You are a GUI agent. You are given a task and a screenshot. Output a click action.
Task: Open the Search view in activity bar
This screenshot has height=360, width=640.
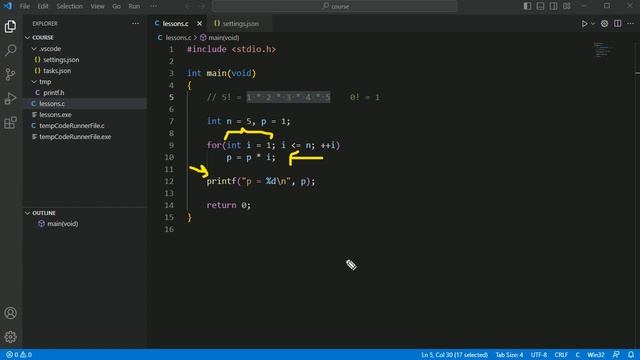pos(11,50)
